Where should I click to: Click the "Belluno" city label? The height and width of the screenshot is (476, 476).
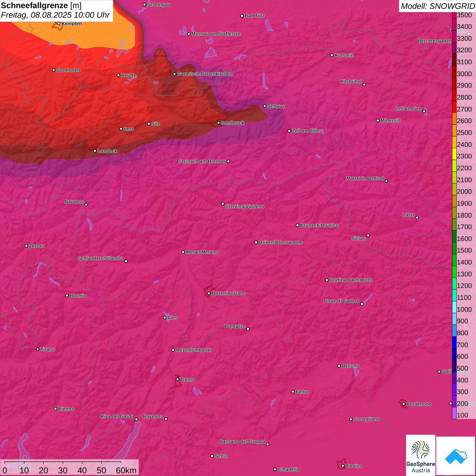[350, 366]
